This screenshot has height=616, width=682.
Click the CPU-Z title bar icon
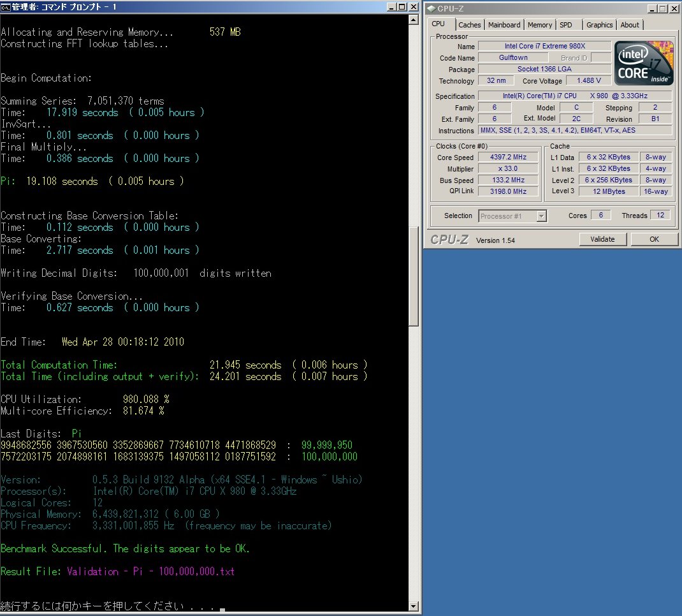431,8
